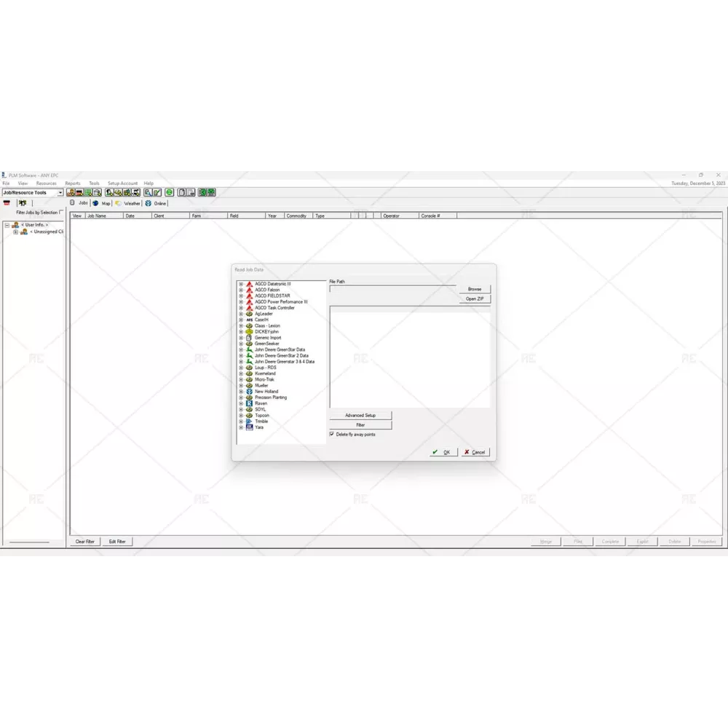Select the Trimble icon in the tree

pos(249,422)
